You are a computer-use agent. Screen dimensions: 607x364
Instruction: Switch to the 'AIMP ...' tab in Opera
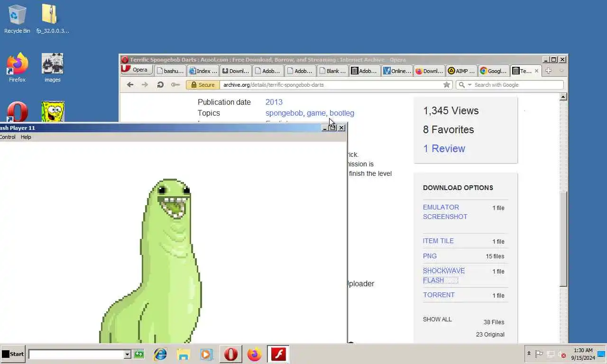pyautogui.click(x=461, y=71)
